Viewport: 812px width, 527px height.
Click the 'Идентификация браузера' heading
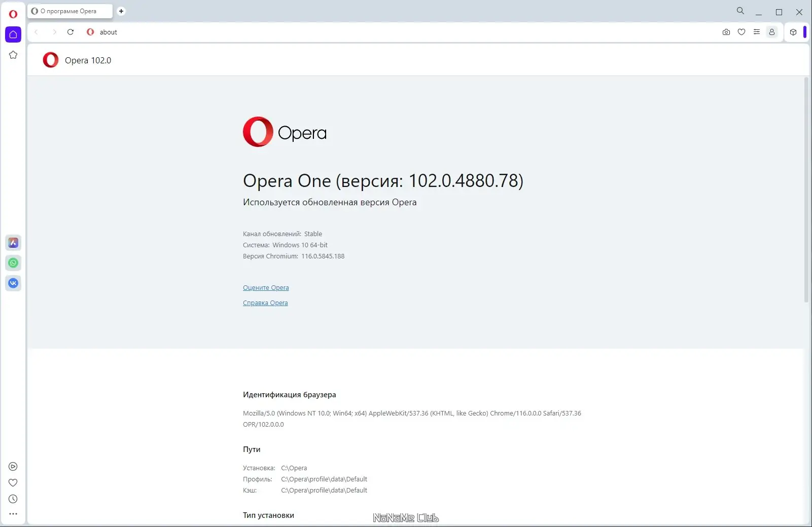click(x=290, y=395)
